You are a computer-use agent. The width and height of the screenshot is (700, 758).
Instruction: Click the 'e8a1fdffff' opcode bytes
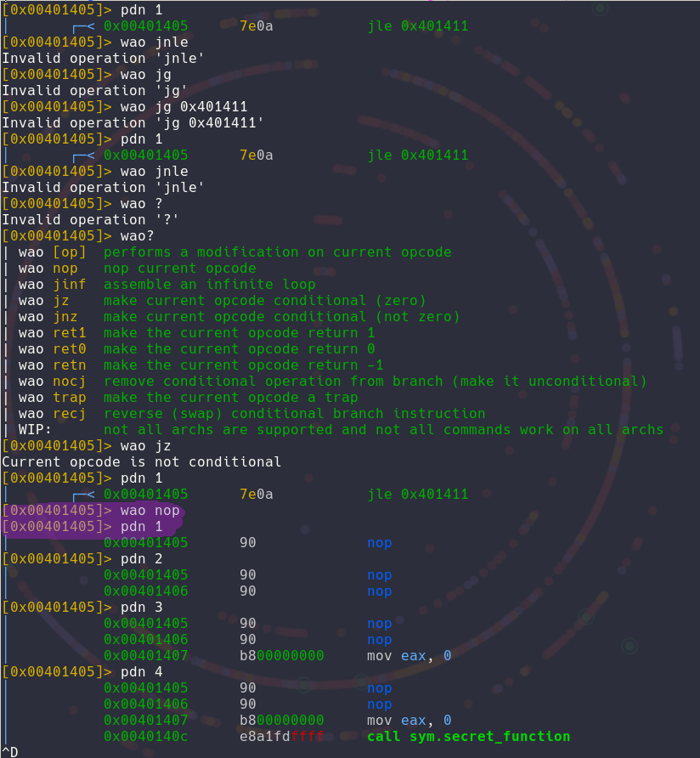(x=281, y=736)
